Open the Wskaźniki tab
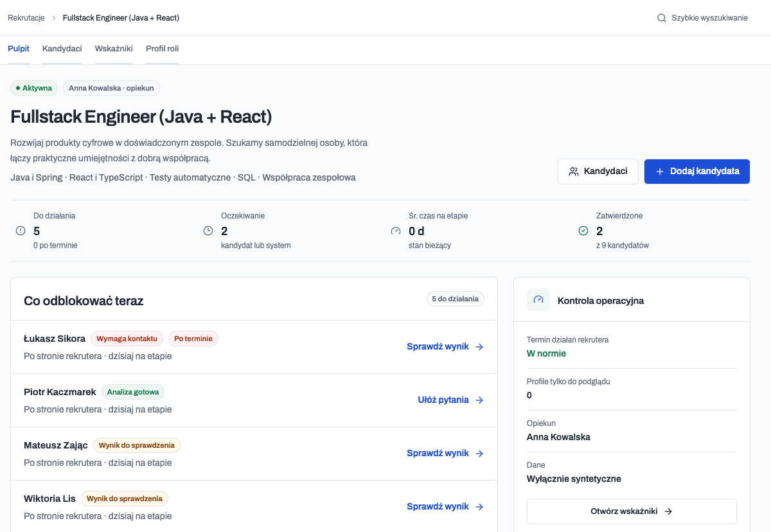This screenshot has width=771, height=532. tap(114, 49)
